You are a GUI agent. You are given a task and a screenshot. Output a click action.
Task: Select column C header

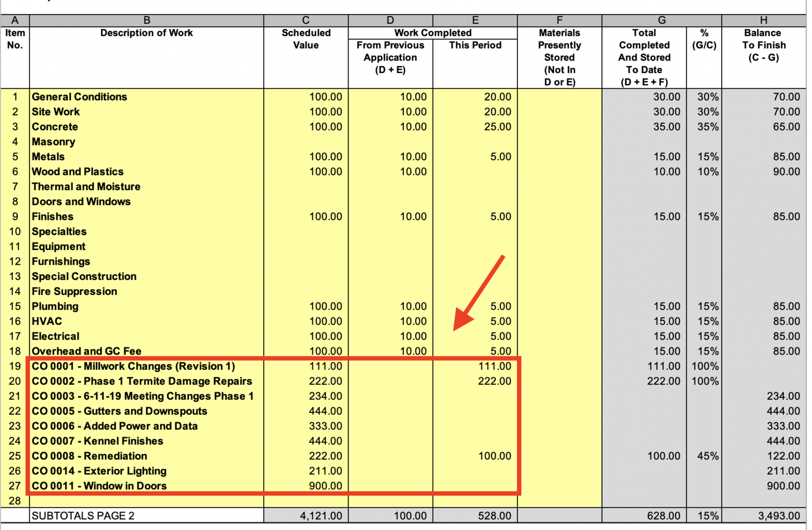click(x=306, y=20)
